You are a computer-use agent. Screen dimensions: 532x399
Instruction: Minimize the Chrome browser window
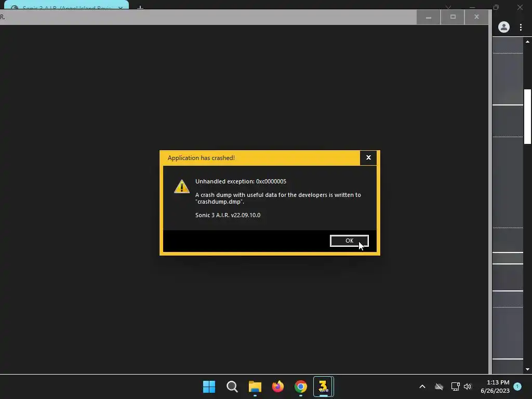tap(472, 7)
